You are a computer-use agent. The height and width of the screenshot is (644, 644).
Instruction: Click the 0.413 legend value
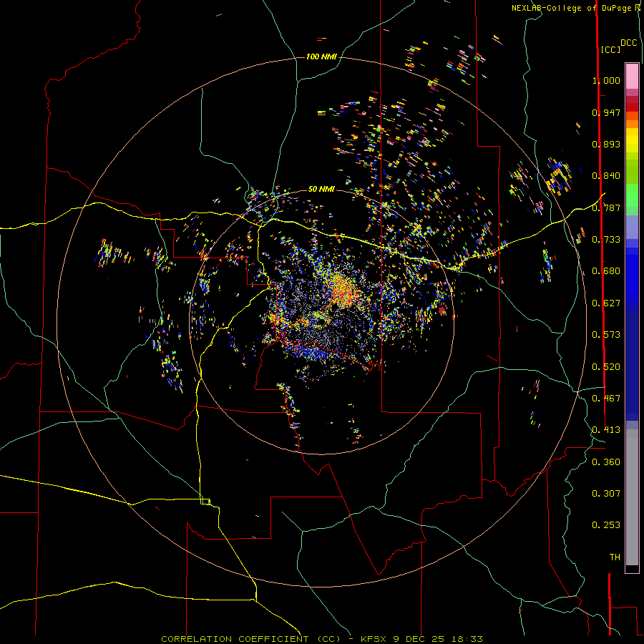pyautogui.click(x=606, y=430)
